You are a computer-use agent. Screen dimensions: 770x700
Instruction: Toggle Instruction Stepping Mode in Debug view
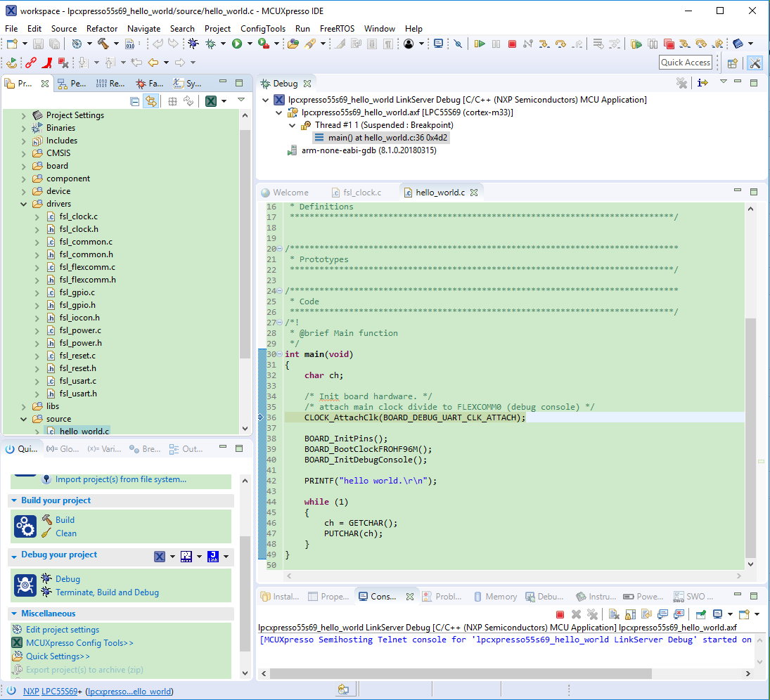(702, 83)
